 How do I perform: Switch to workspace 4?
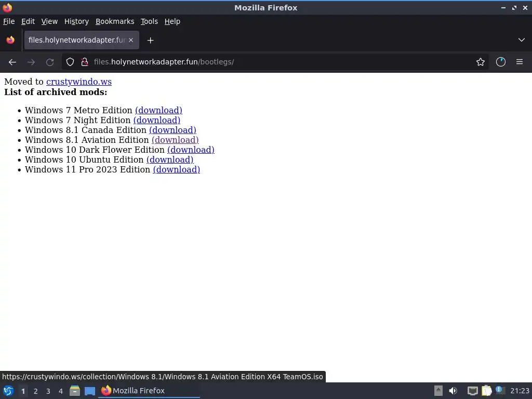pos(61,391)
